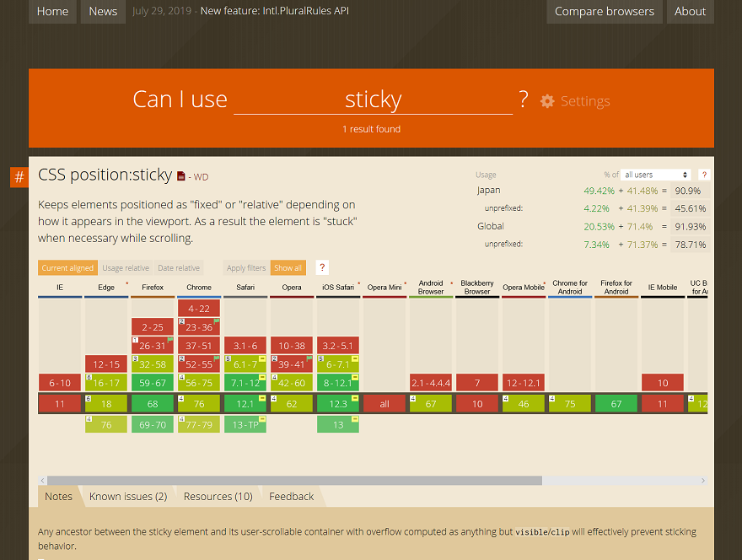742x560 pixels.
Task: Click the right chevron to reveal more browsers
Action: 705,479
